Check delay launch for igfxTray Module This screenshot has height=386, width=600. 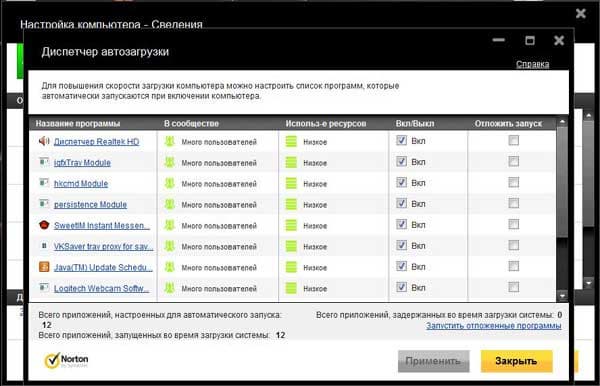pyautogui.click(x=514, y=161)
